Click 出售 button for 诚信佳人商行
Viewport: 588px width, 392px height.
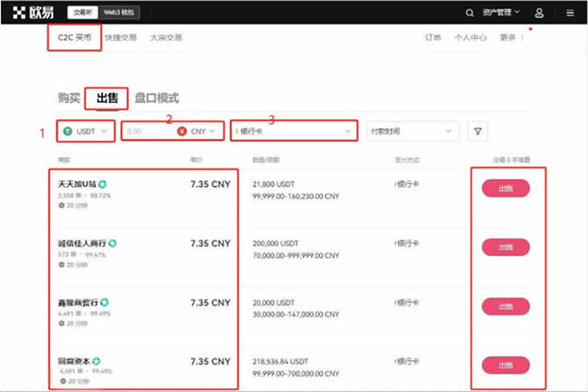pos(506,247)
